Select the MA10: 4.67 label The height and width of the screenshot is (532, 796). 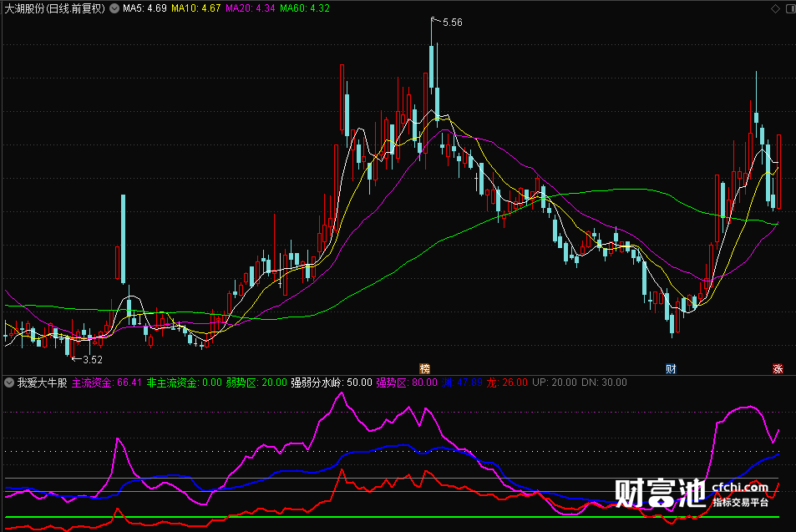pos(196,8)
